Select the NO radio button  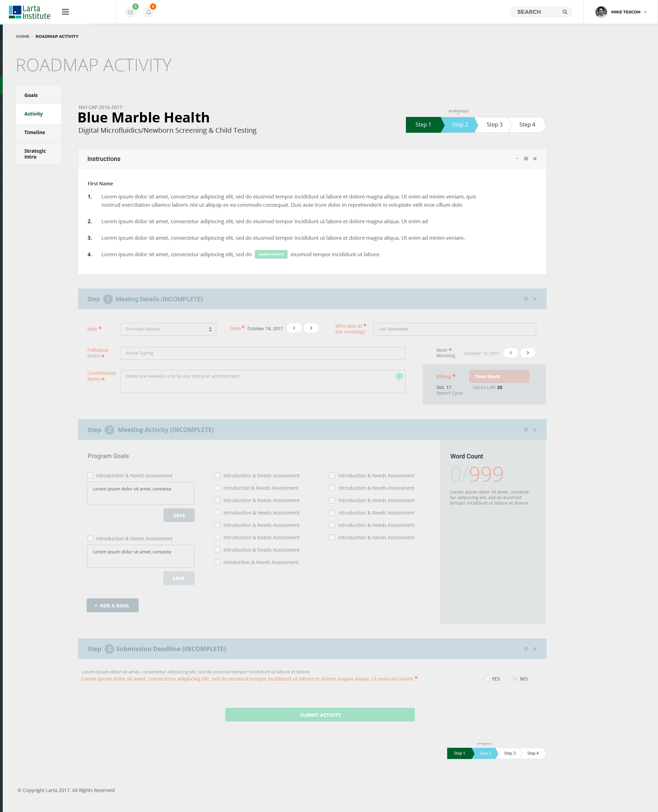point(515,679)
